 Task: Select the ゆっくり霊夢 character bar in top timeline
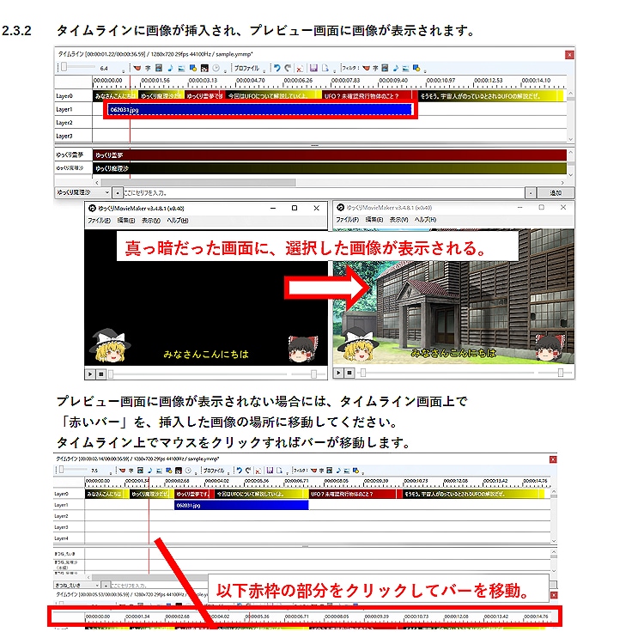pyautogui.click(x=330, y=155)
